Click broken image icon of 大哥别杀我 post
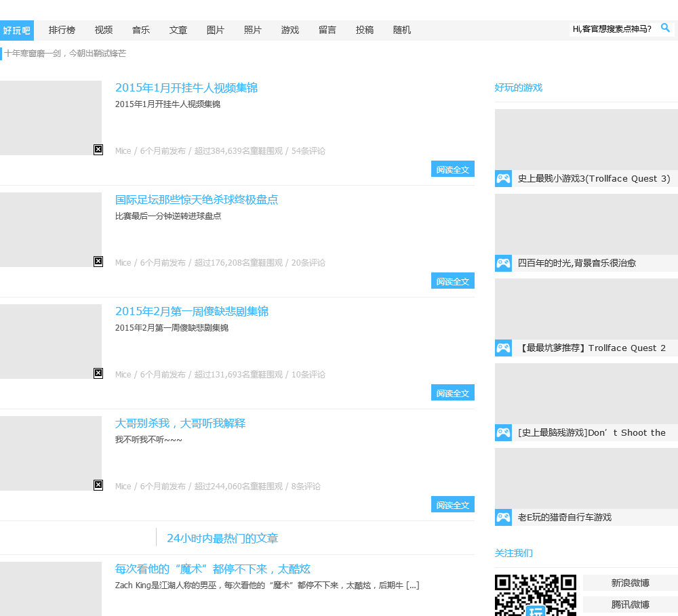Viewport: 678px width, 616px height. (98, 485)
